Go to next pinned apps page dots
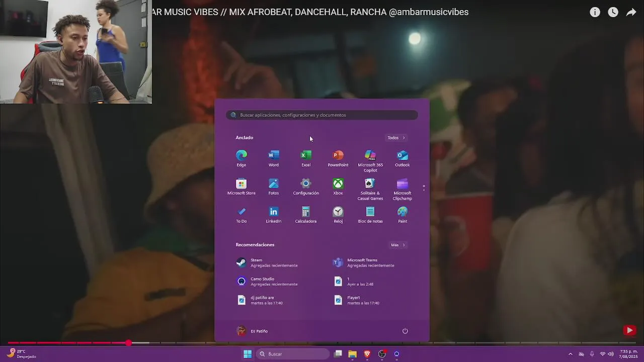644x362 pixels. [424, 188]
